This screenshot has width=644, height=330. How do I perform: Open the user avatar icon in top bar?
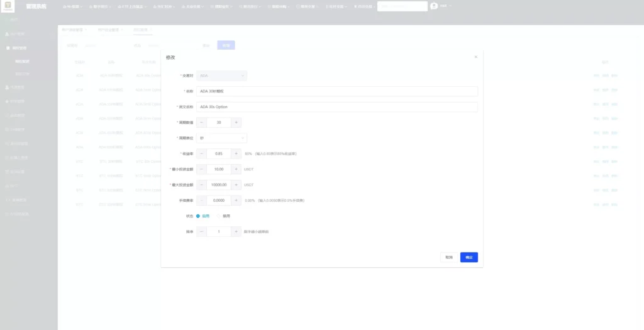(434, 6)
